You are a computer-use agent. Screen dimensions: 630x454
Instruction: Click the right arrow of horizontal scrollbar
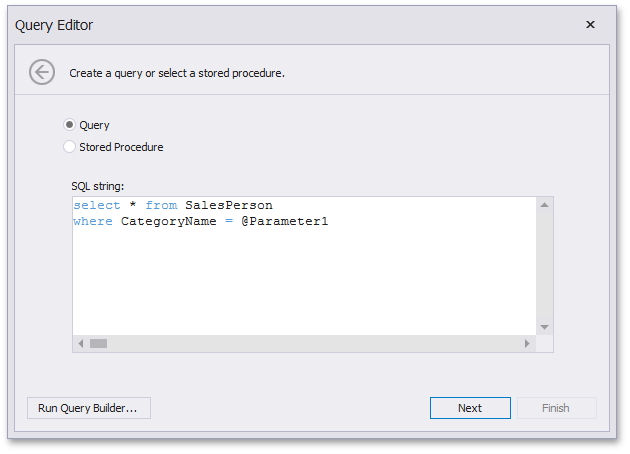[x=527, y=344]
